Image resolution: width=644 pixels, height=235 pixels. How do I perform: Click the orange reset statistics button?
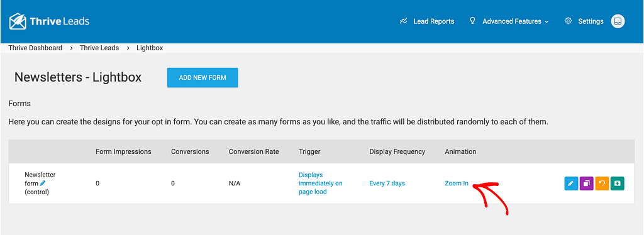(x=602, y=183)
